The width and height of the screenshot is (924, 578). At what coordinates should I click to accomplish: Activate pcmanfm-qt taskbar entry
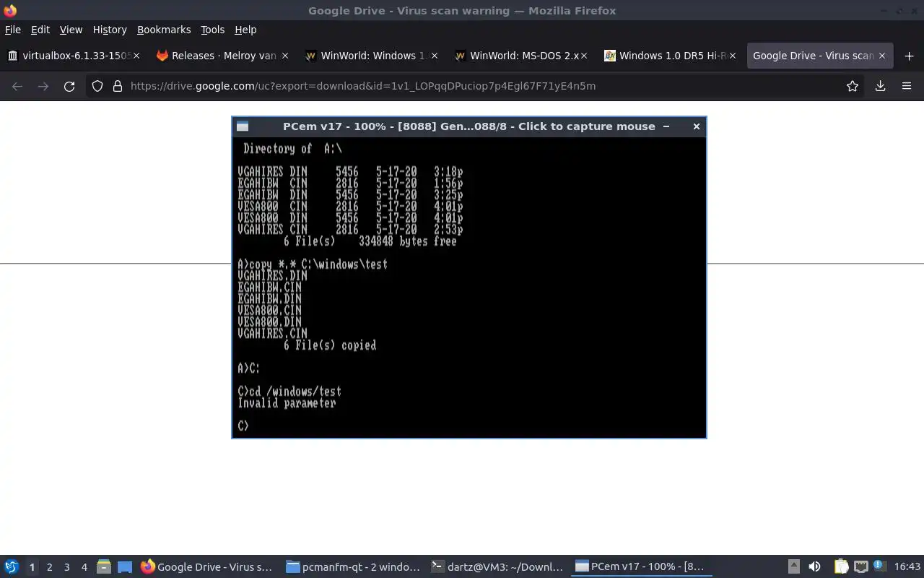click(x=352, y=567)
